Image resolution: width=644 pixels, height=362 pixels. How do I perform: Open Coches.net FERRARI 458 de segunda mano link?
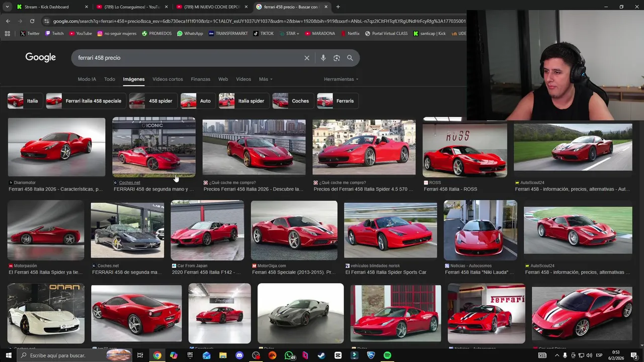[153, 189]
